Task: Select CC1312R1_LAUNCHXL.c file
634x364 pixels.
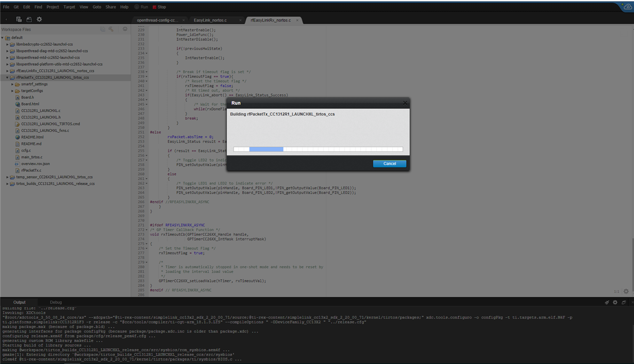Action: 41,111
